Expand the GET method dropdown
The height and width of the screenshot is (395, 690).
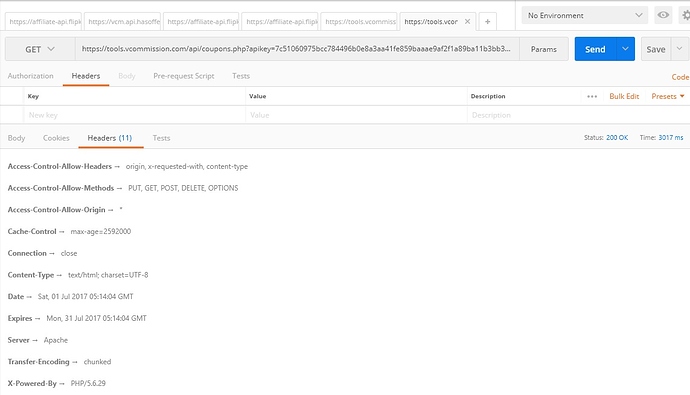pos(40,49)
